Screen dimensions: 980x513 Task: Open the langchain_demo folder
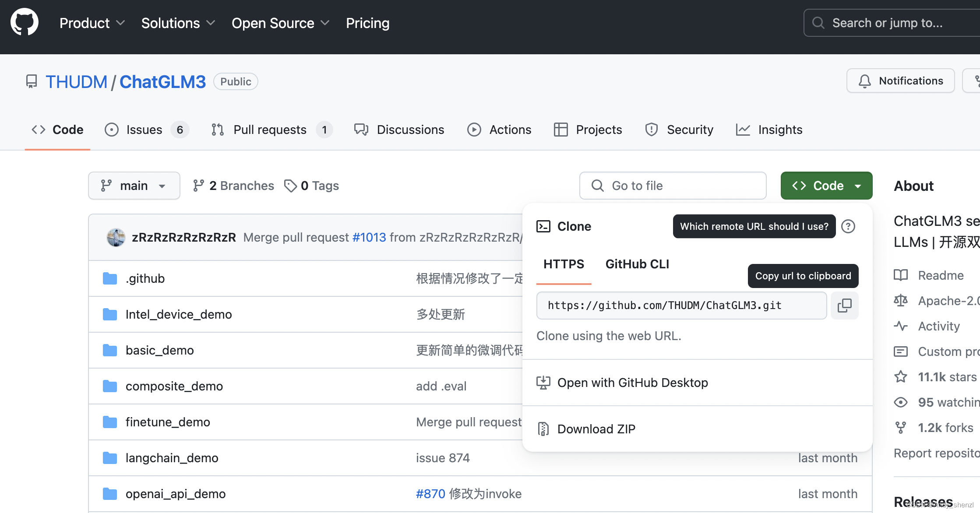[x=172, y=458]
